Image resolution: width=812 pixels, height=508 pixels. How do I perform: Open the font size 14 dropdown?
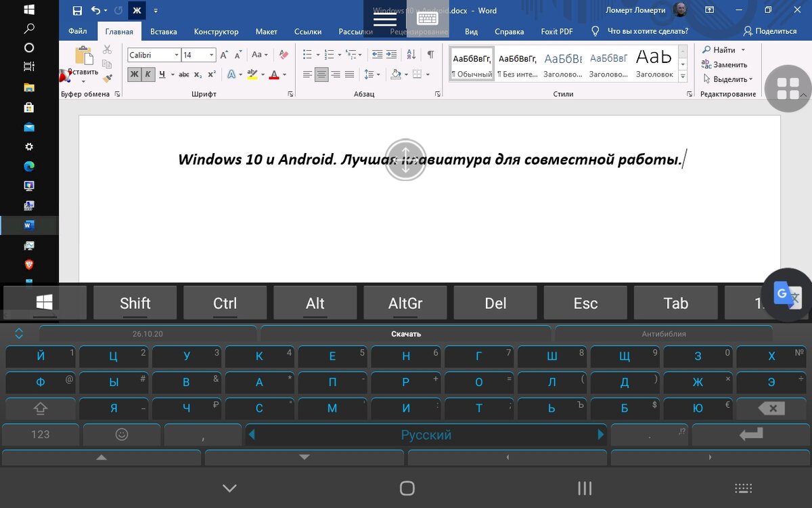point(208,55)
